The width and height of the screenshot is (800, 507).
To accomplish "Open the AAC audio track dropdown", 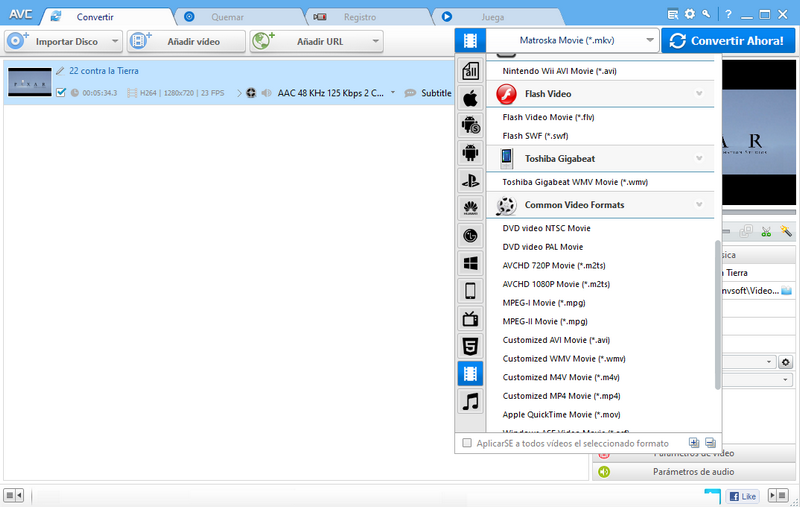I will point(393,92).
